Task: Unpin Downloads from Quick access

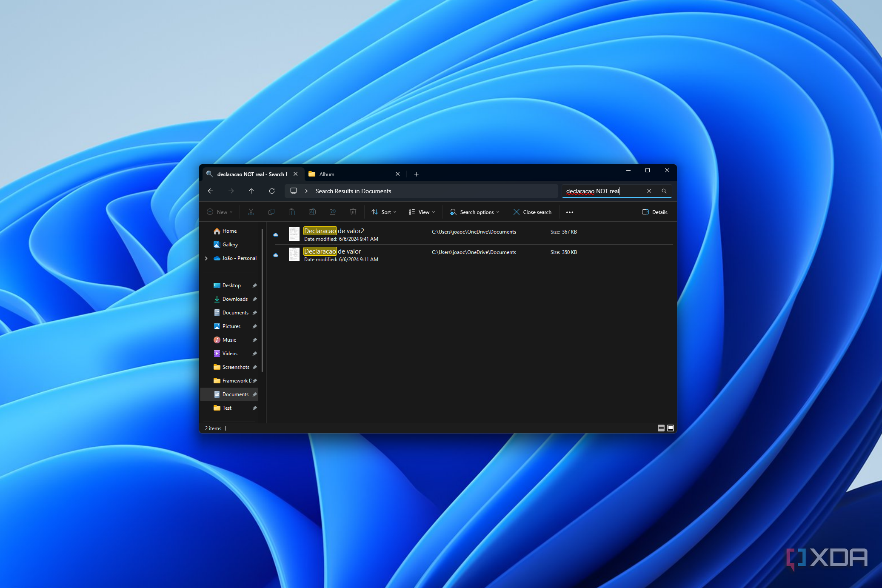Action: pyautogui.click(x=255, y=299)
